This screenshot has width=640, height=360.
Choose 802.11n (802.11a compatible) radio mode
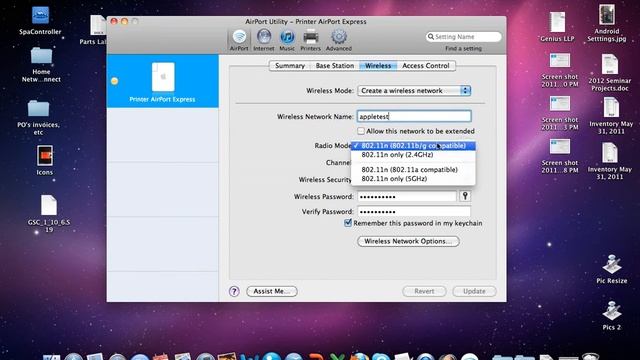(x=413, y=169)
